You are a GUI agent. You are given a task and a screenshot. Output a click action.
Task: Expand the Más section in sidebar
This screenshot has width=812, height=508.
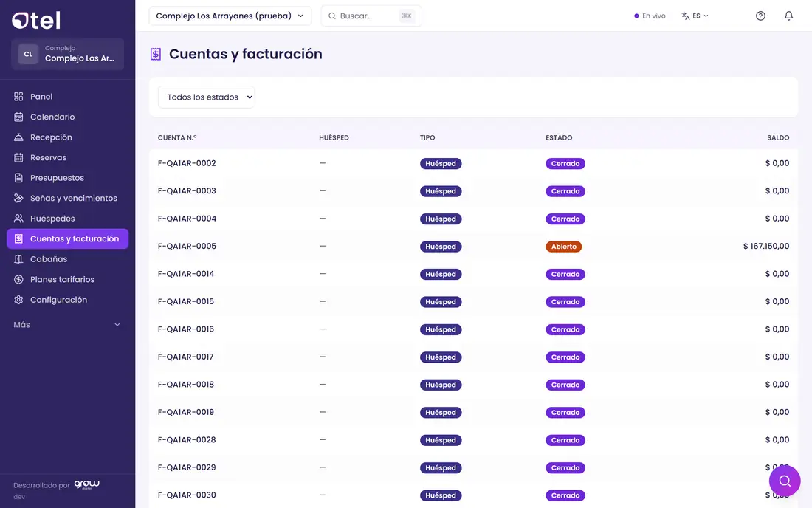tap(67, 325)
